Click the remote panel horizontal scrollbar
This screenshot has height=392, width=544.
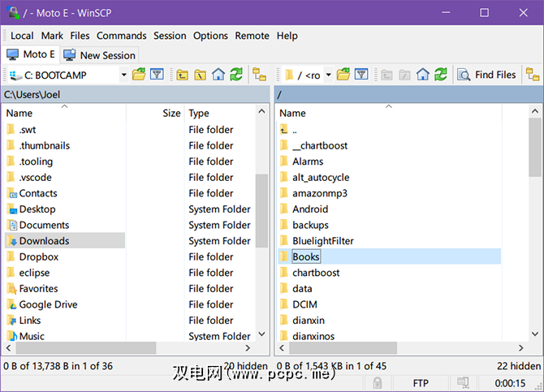pos(343,347)
